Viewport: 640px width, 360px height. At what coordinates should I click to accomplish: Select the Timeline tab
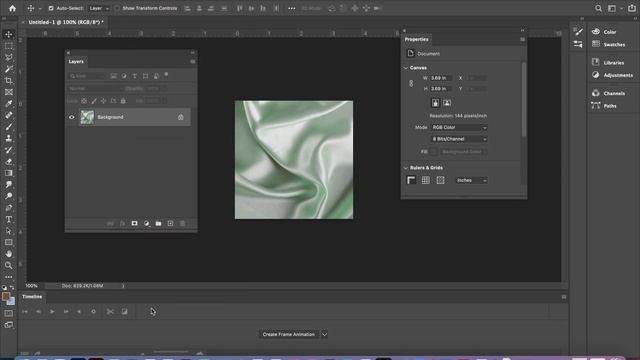tap(32, 297)
